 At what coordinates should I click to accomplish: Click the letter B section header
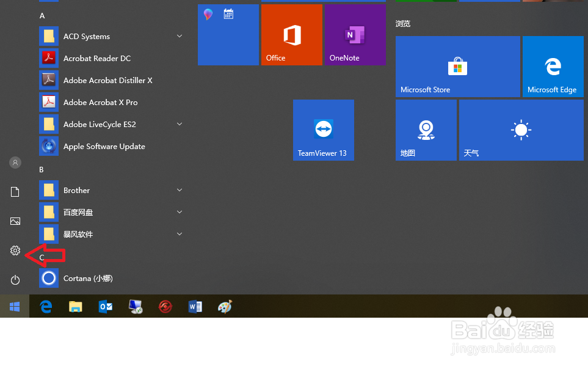click(42, 170)
